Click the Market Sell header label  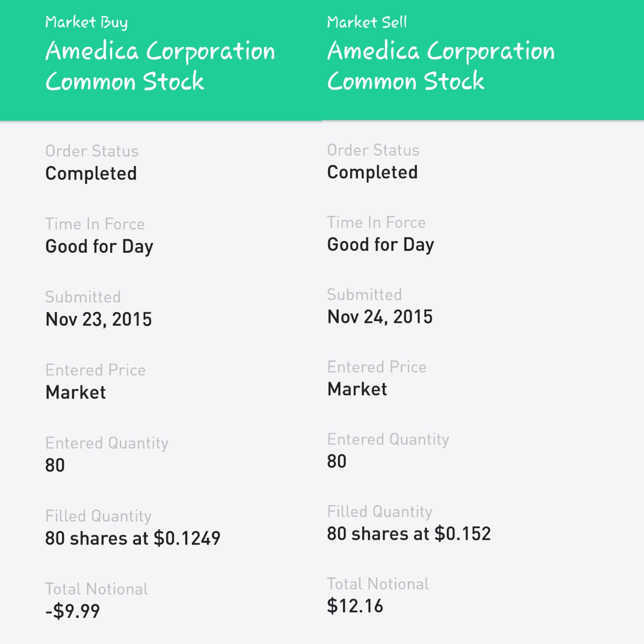367,22
